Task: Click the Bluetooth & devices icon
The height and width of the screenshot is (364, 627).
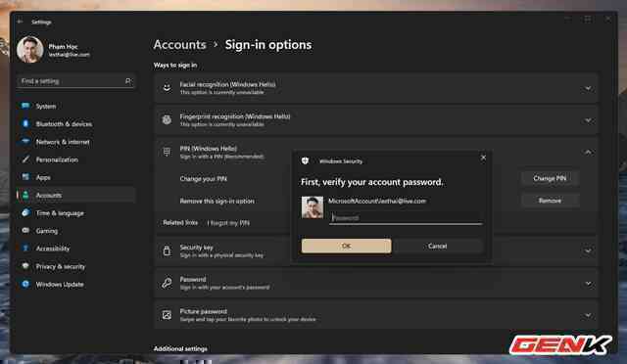Action: 25,124
